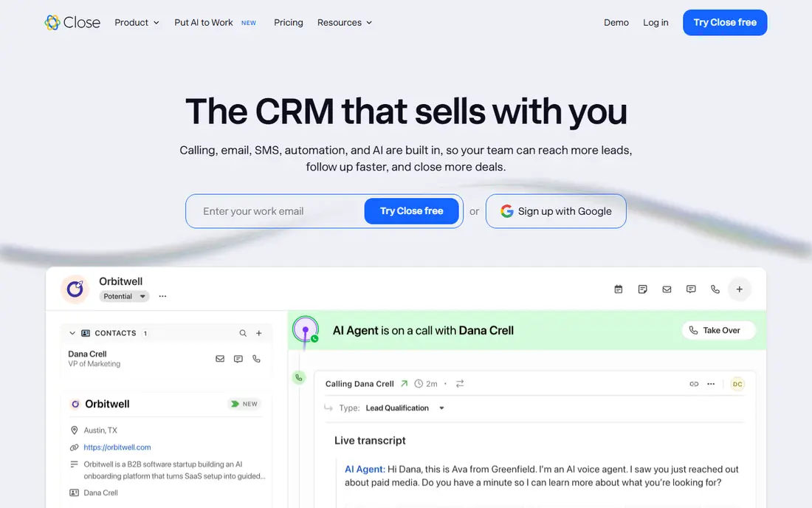
Task: Click Try Close free in the header
Action: [x=725, y=22]
